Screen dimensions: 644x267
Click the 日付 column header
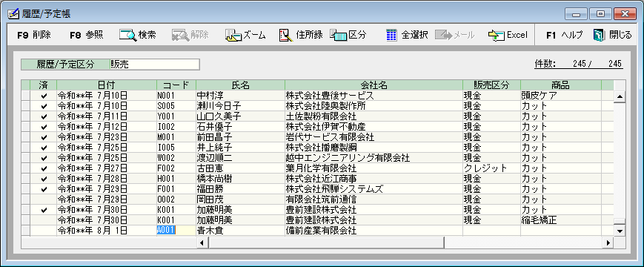point(107,85)
